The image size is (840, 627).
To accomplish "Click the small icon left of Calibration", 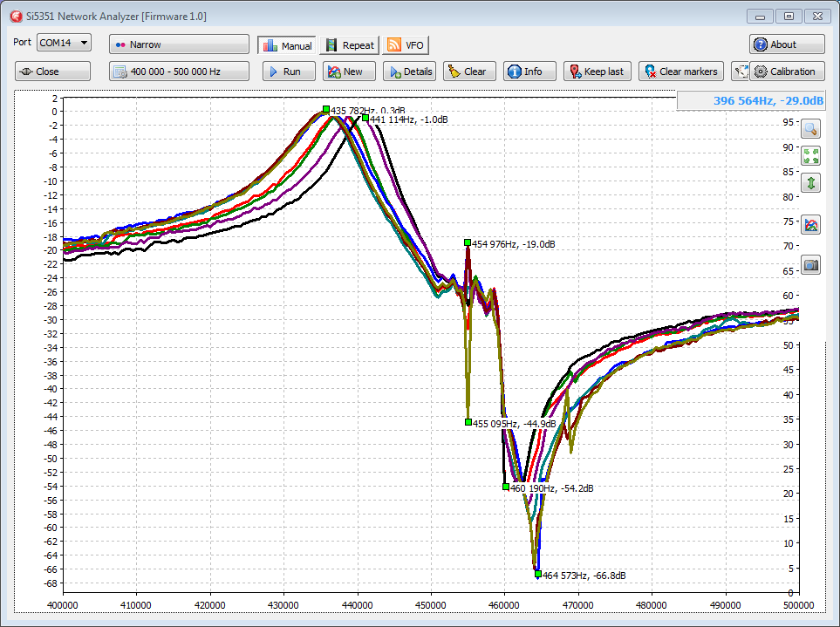I will (x=740, y=72).
